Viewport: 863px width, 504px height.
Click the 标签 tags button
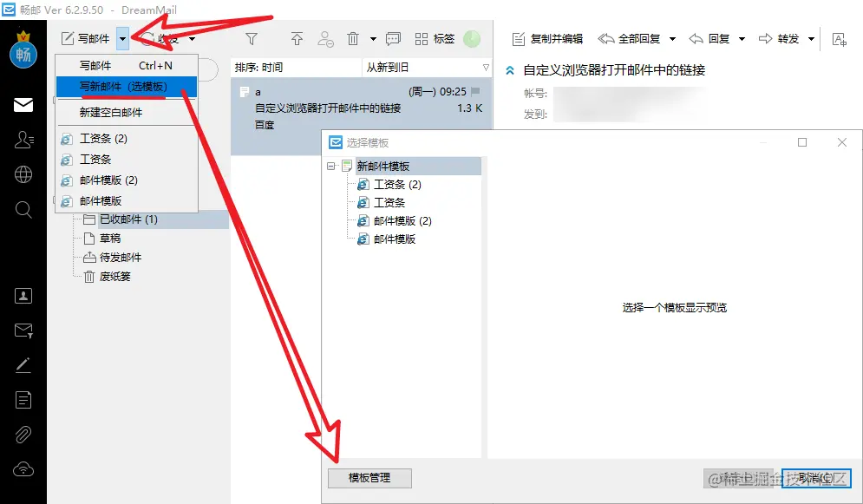tap(435, 38)
